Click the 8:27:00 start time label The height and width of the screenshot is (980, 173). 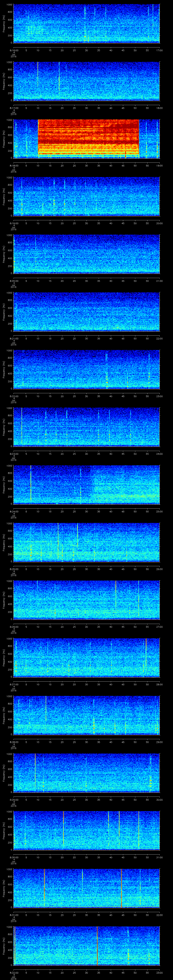(14, 684)
